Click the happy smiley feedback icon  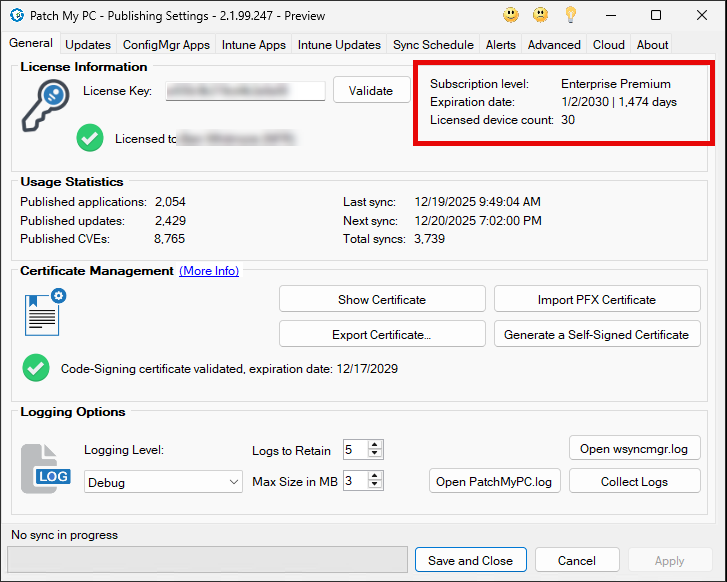point(511,15)
